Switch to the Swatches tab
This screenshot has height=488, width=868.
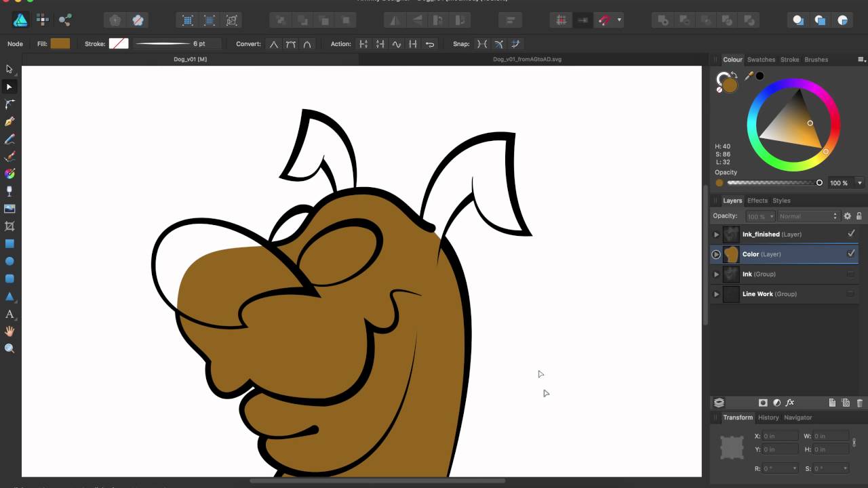(761, 60)
